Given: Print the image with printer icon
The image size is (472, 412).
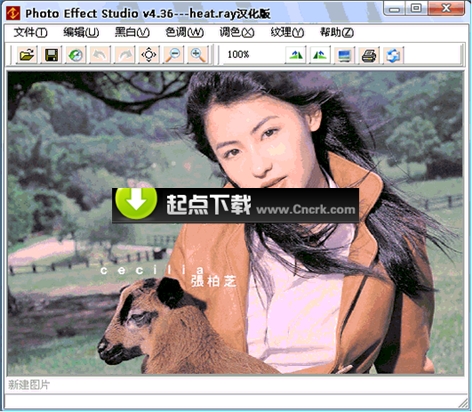Looking at the screenshot, I should 369,55.
